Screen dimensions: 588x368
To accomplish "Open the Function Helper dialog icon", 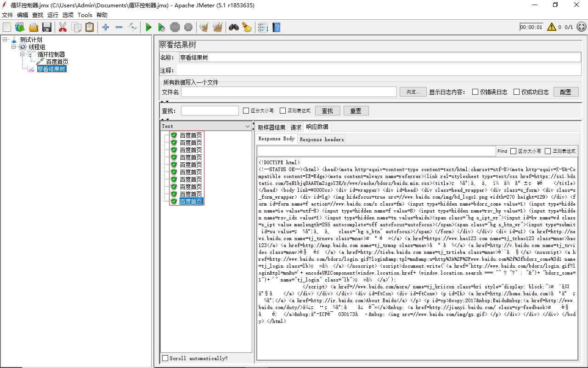I will (263, 27).
